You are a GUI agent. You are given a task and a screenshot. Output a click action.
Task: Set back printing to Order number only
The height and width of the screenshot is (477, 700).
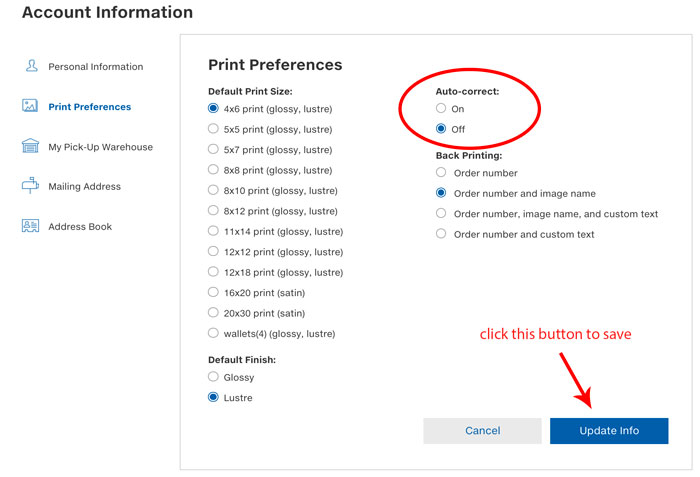[441, 172]
